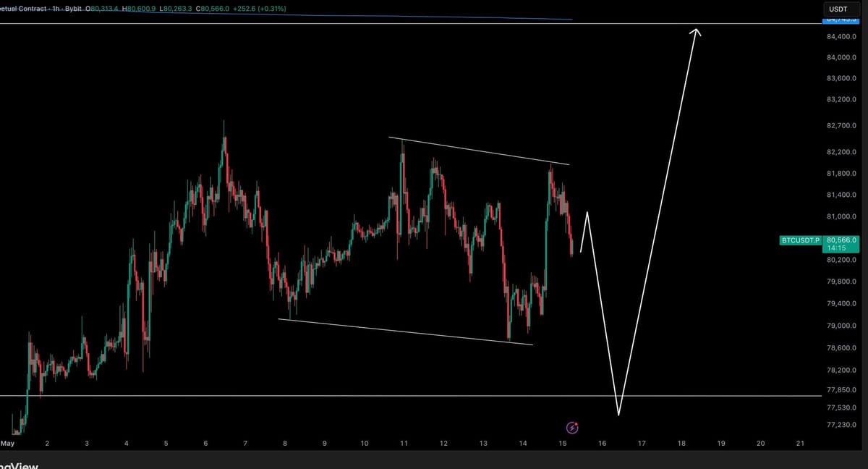Click the 77,230.0 price axis label
This screenshot has width=868, height=469.
click(x=841, y=426)
